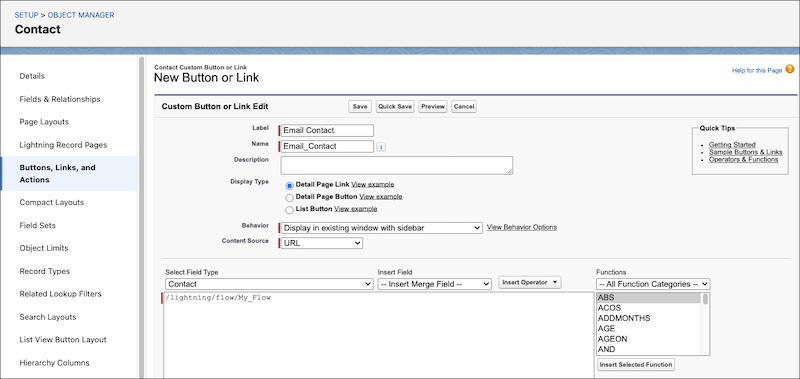Open Related Lookup Filters
Image resolution: width=800 pixels, height=379 pixels.
point(60,294)
